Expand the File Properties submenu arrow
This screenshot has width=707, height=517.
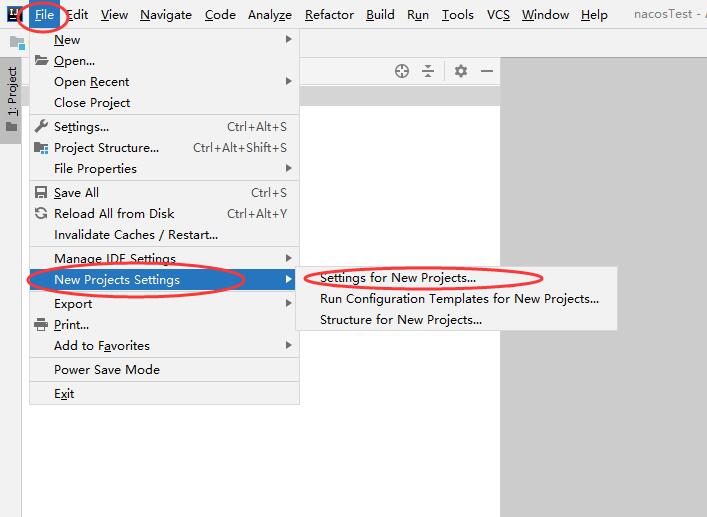tap(289, 168)
